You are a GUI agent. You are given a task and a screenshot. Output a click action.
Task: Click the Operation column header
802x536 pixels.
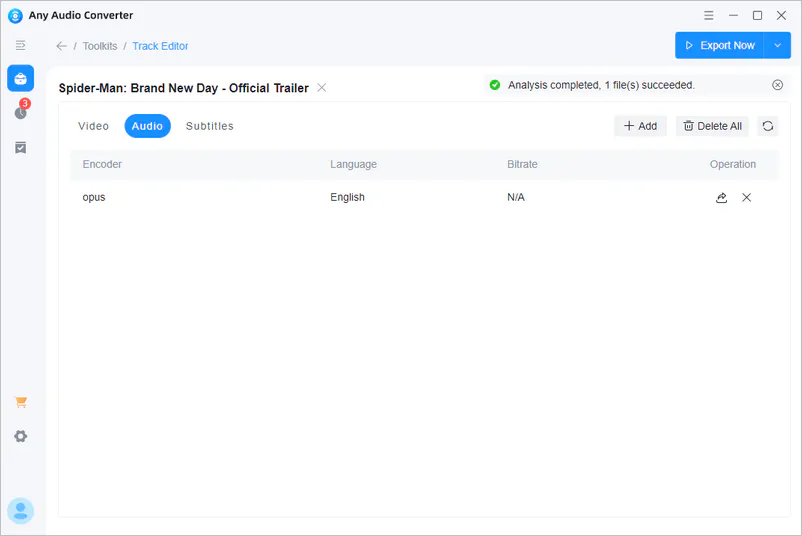(x=732, y=164)
